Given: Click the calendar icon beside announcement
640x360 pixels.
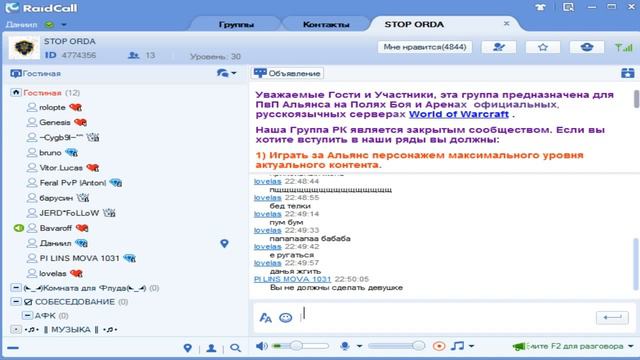Looking at the screenshot, I should click(x=627, y=73).
